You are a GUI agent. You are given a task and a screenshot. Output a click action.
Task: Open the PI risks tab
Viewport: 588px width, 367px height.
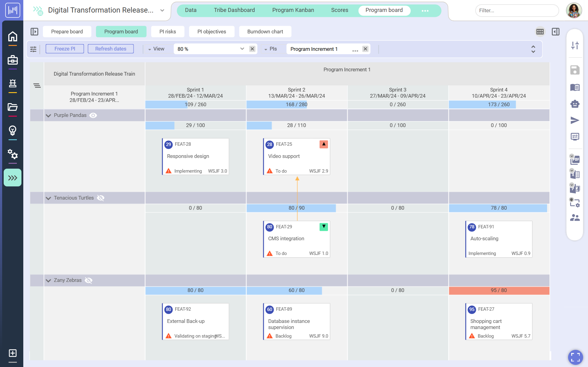click(168, 32)
